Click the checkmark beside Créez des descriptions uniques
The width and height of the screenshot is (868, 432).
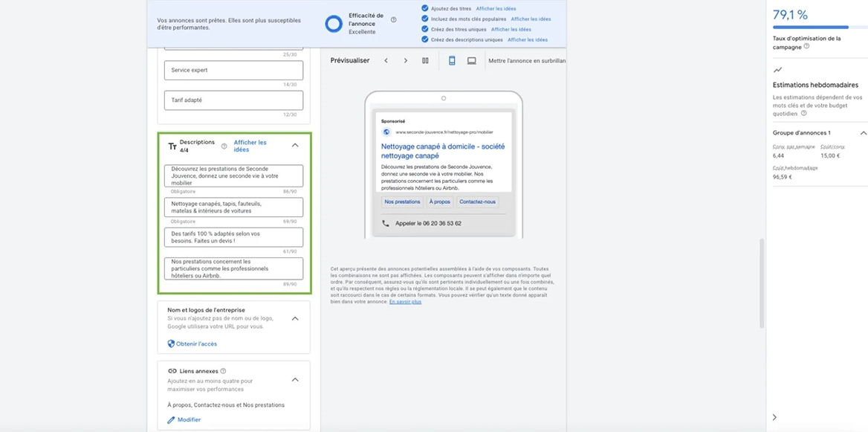424,39
